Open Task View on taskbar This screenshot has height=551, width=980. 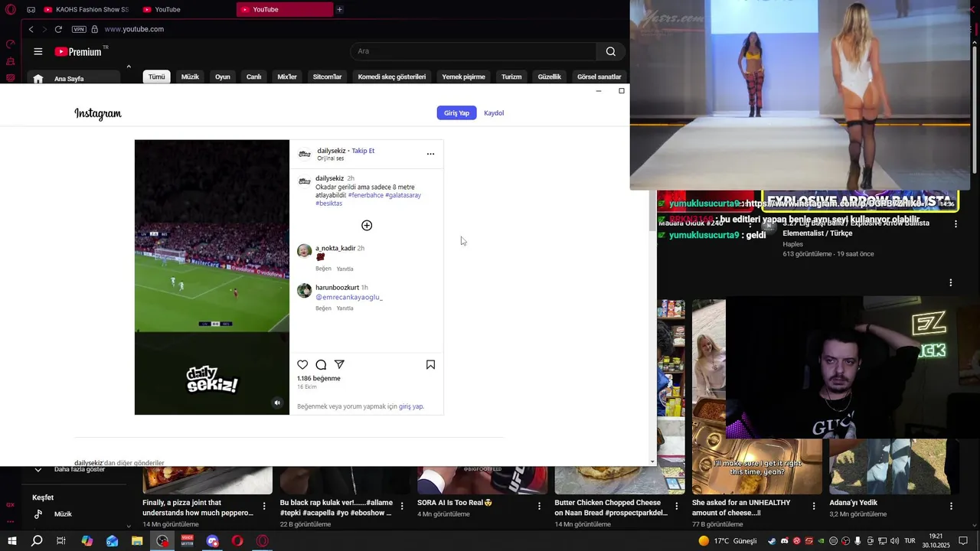61,541
